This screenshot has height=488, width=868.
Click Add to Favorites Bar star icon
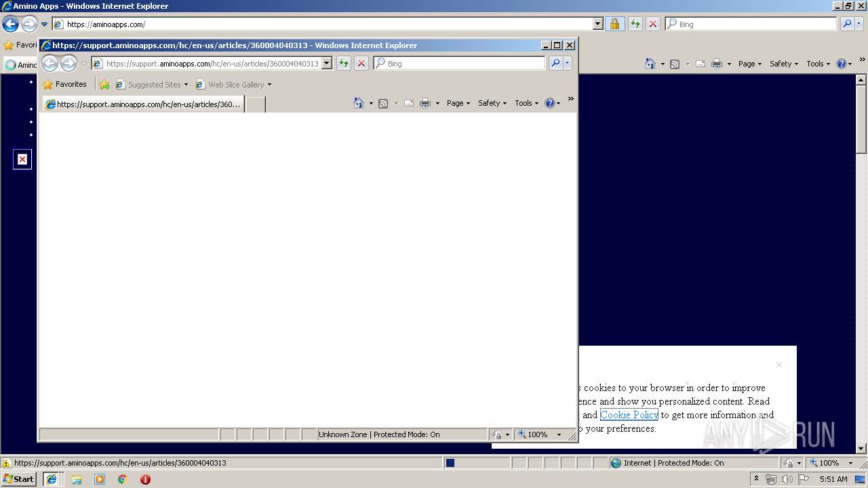pyautogui.click(x=104, y=85)
